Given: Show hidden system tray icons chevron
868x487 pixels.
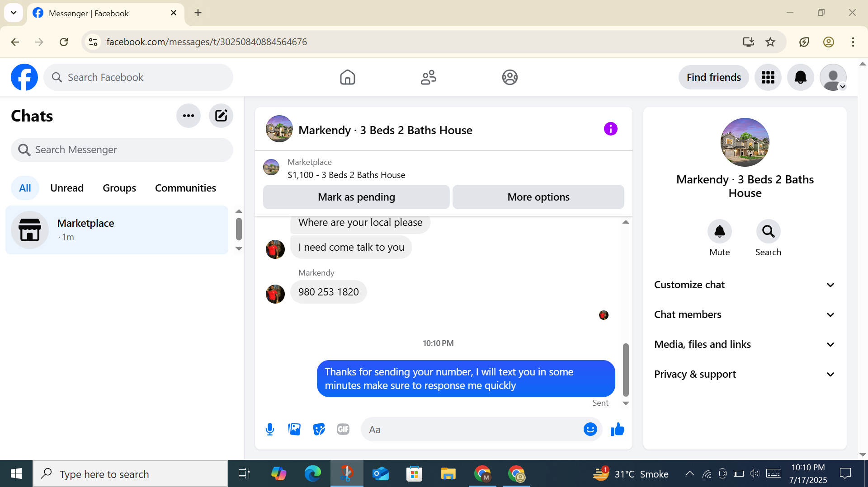Looking at the screenshot, I should (x=689, y=473).
